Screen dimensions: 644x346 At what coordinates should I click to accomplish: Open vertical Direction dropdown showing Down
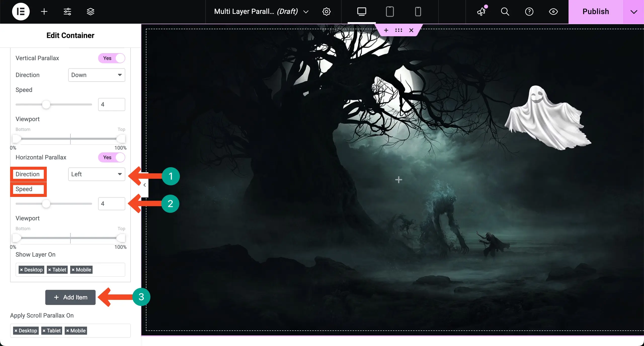pyautogui.click(x=97, y=75)
